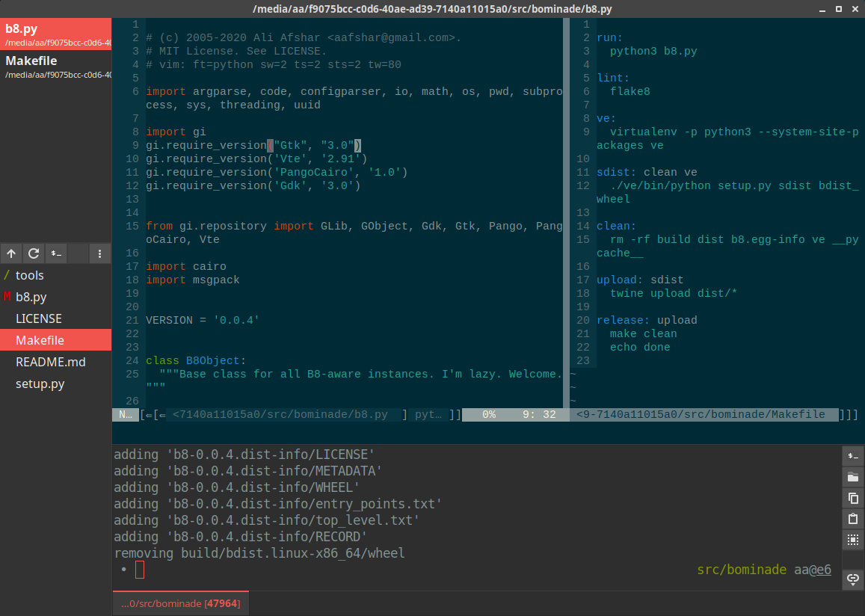
Task: Copy terminal selection with the copy icon
Action: [853, 498]
